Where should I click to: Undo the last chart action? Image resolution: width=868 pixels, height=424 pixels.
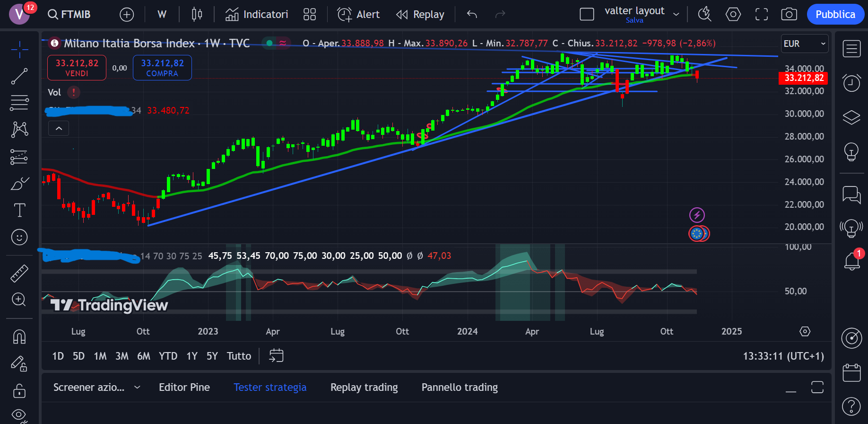(x=472, y=15)
